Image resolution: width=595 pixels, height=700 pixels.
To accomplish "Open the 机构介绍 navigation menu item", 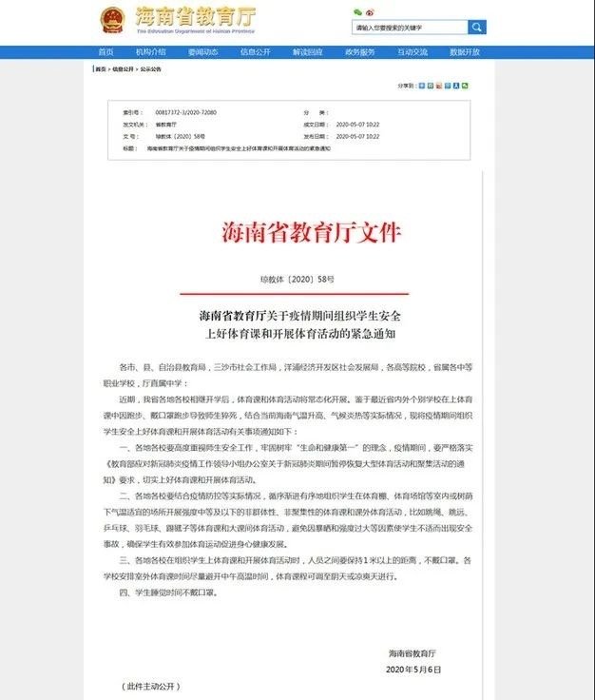I will pos(151,51).
